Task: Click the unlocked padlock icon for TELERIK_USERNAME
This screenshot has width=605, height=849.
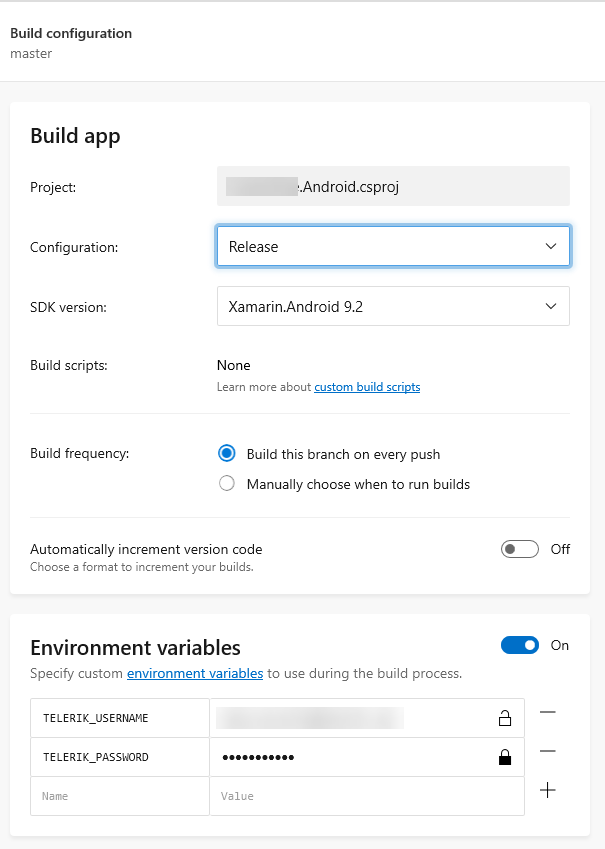Action: tap(505, 718)
